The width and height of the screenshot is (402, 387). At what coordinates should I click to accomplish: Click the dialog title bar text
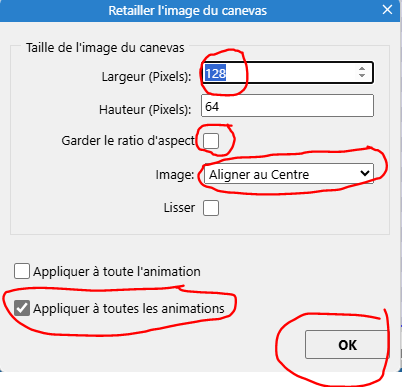187,11
